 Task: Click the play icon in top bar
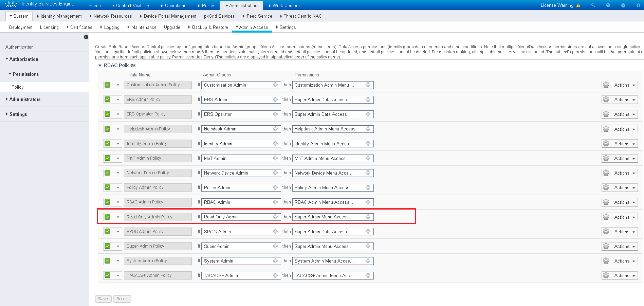click(x=623, y=5)
